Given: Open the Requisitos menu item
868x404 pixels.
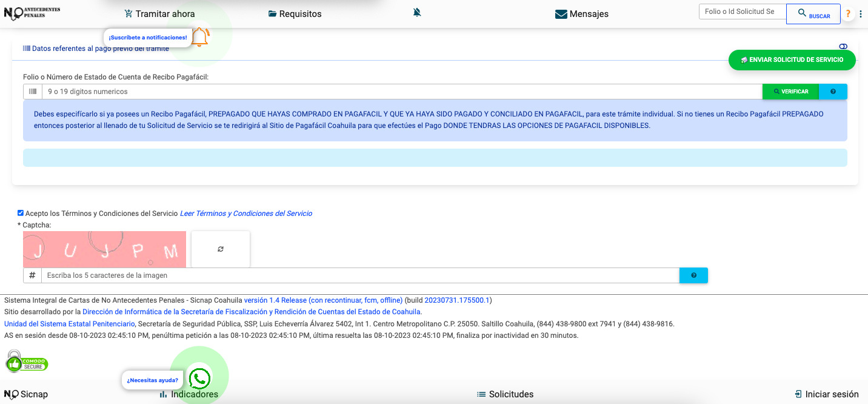Looking at the screenshot, I should click(295, 13).
